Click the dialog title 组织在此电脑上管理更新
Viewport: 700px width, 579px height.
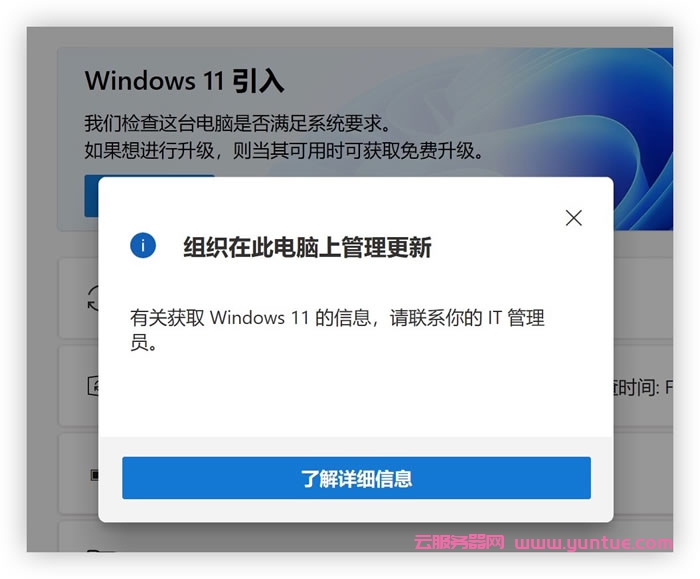pyautogui.click(x=307, y=247)
